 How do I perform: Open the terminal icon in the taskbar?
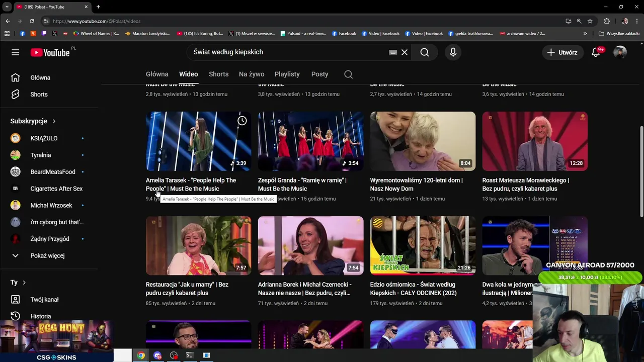pos(190,355)
